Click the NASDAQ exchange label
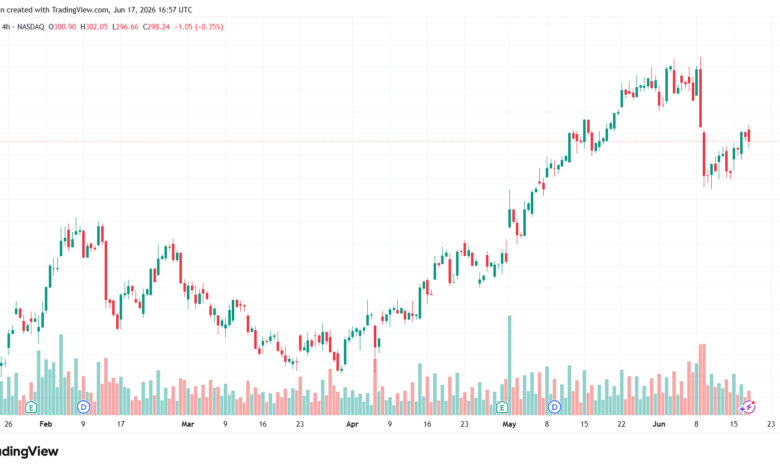This screenshot has width=780, height=470. (x=31, y=27)
